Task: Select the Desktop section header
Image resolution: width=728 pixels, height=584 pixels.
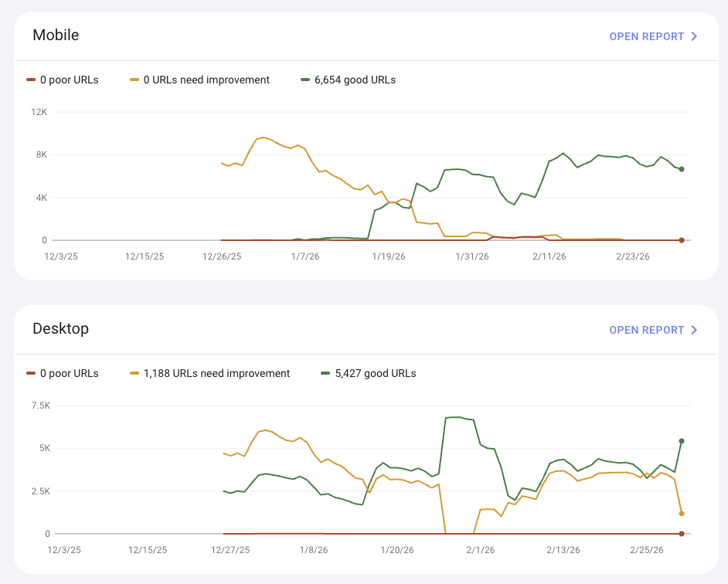Action: (60, 329)
